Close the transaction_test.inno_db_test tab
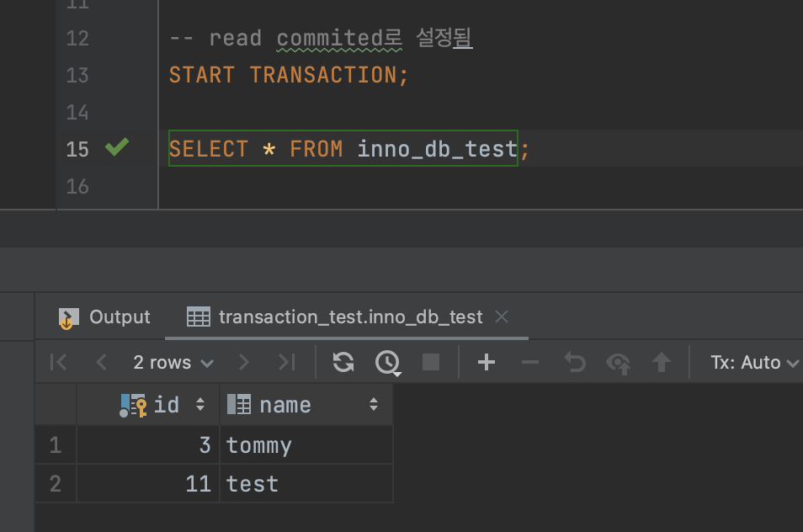 pos(502,317)
